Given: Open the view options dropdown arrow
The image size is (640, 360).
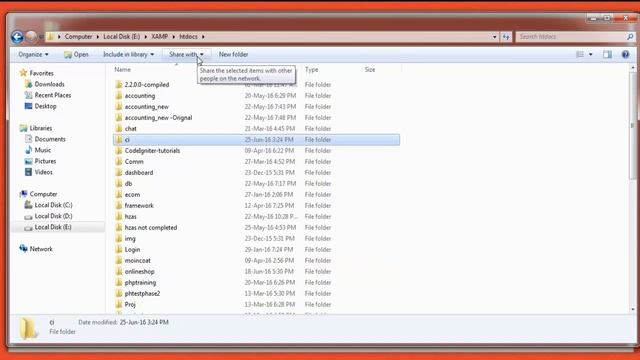Looking at the screenshot, I should [x=591, y=54].
